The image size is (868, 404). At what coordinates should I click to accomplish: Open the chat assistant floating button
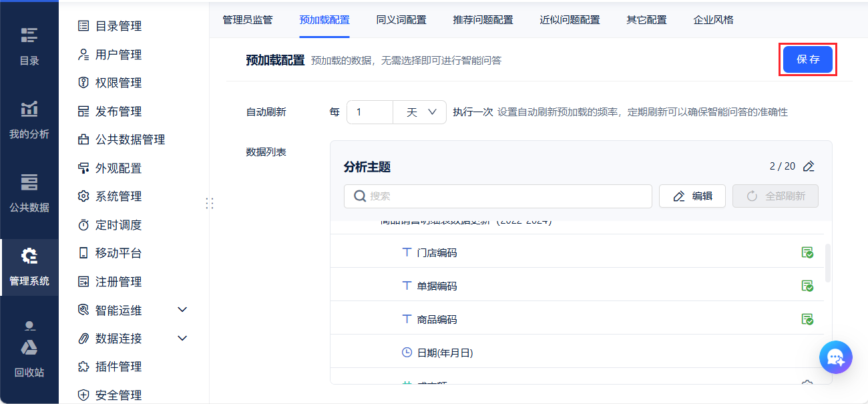click(836, 357)
